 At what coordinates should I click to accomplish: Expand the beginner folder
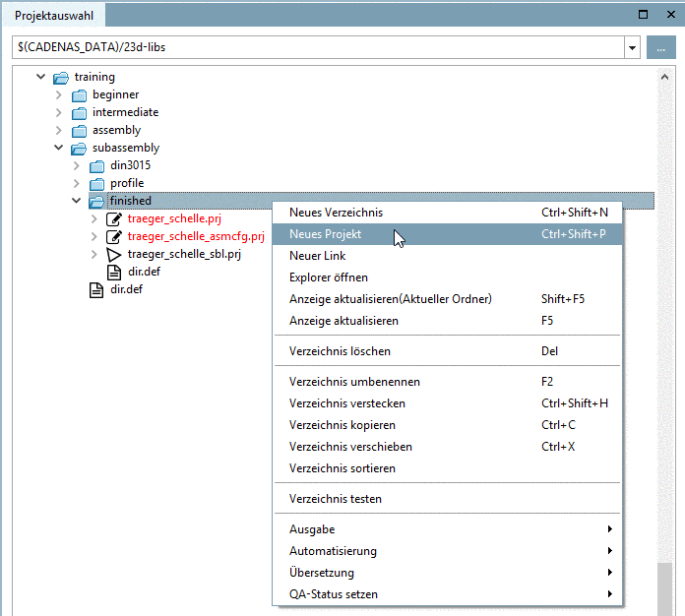[x=59, y=94]
